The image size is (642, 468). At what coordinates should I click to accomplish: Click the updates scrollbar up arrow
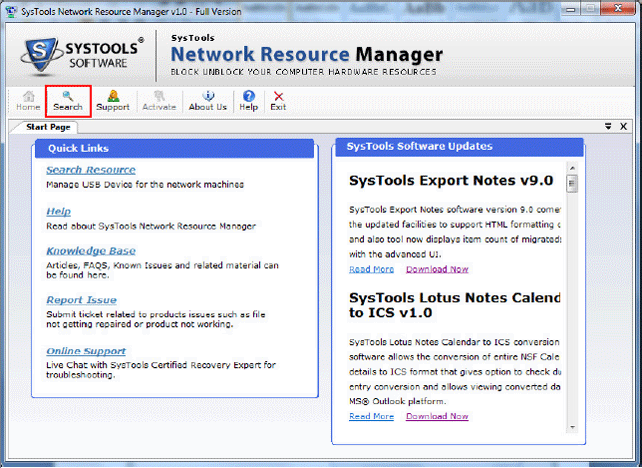click(x=572, y=168)
